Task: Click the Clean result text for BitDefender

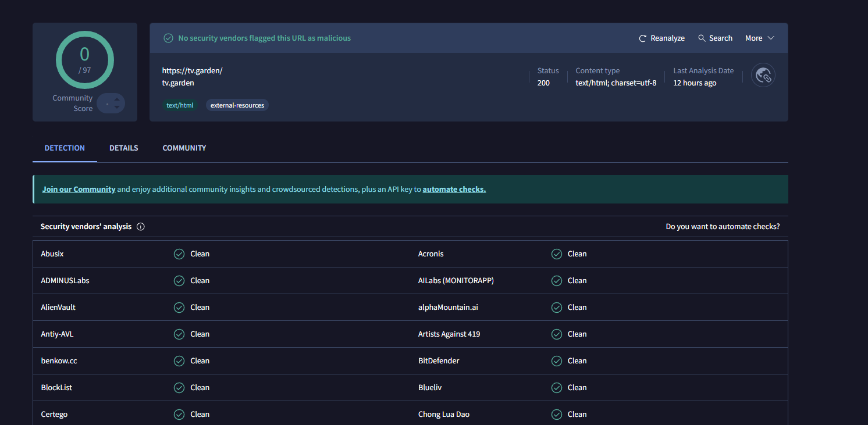Action: click(577, 361)
